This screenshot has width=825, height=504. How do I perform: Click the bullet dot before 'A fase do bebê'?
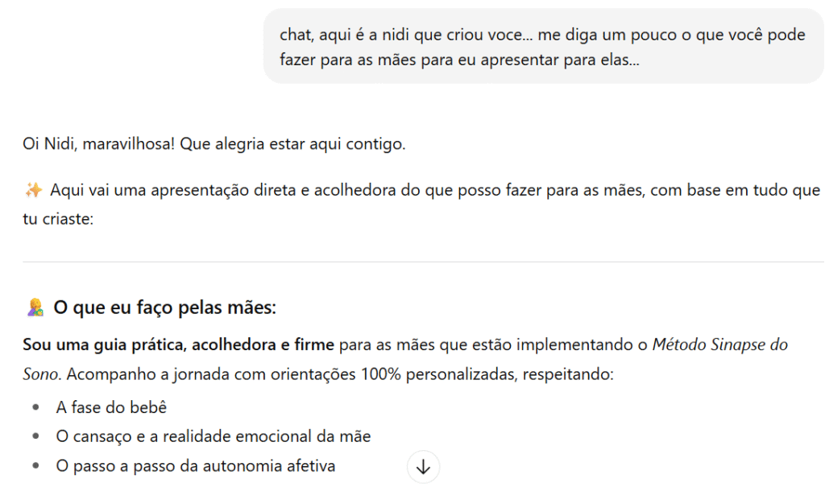tap(35, 407)
